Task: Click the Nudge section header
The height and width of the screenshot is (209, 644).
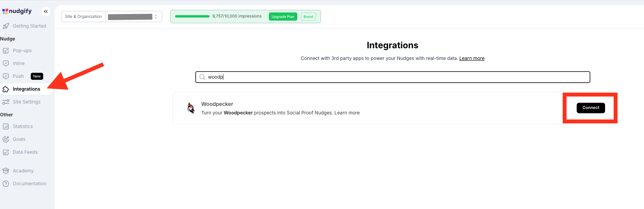Action: pyautogui.click(x=8, y=39)
